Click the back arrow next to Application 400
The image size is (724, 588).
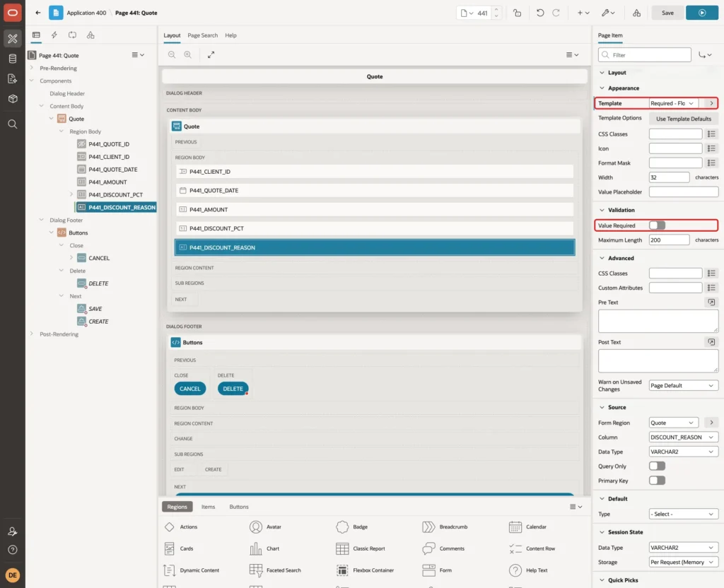[x=38, y=13]
